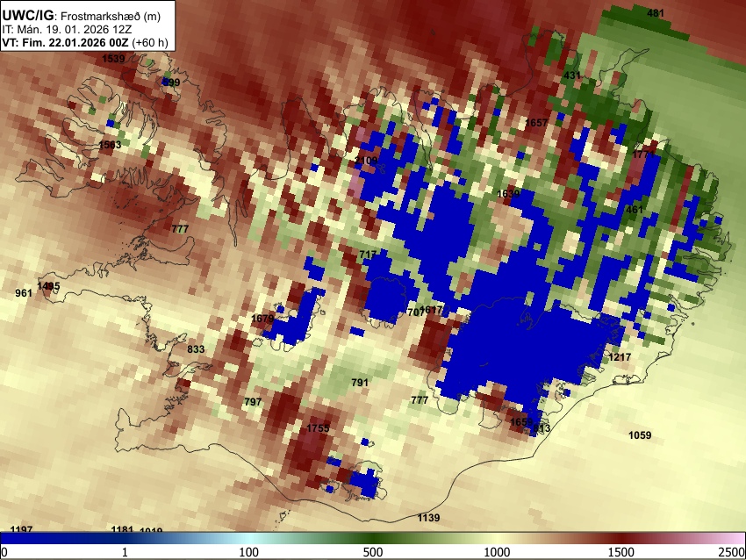The width and height of the screenshot is (746, 560).
Task: Click the map value '717'
Action: click(x=368, y=255)
